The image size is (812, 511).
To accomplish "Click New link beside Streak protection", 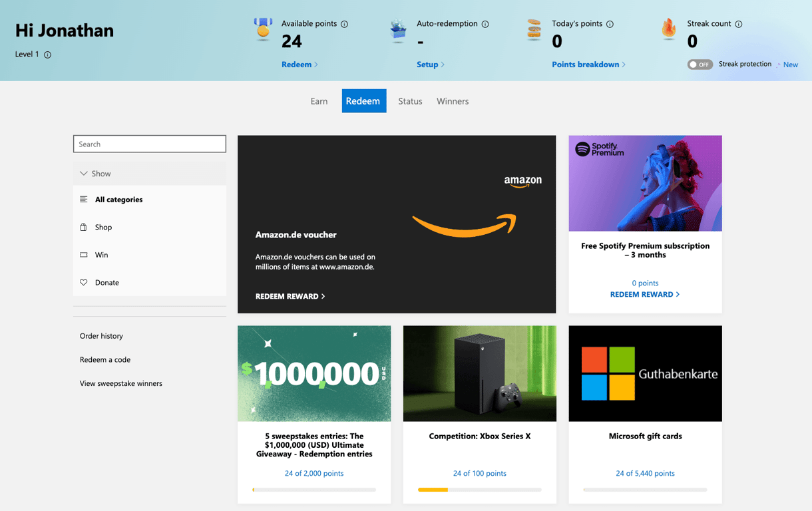I will (790, 65).
